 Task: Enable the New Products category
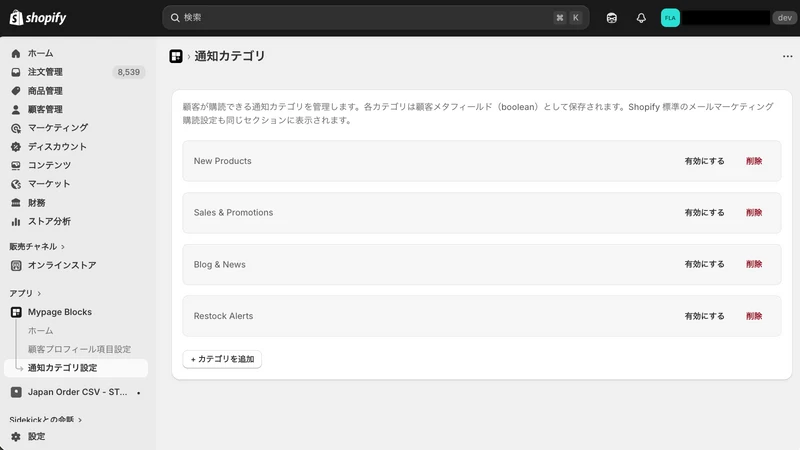click(x=704, y=161)
